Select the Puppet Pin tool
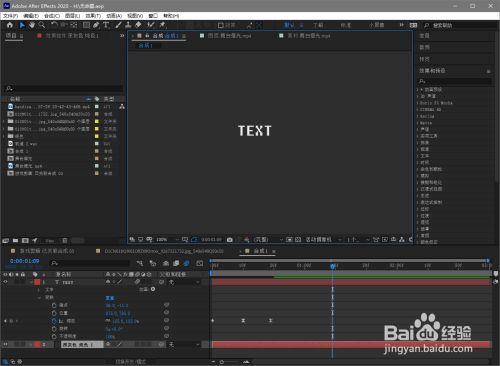Image resolution: width=500 pixels, height=366 pixels. [x=162, y=25]
